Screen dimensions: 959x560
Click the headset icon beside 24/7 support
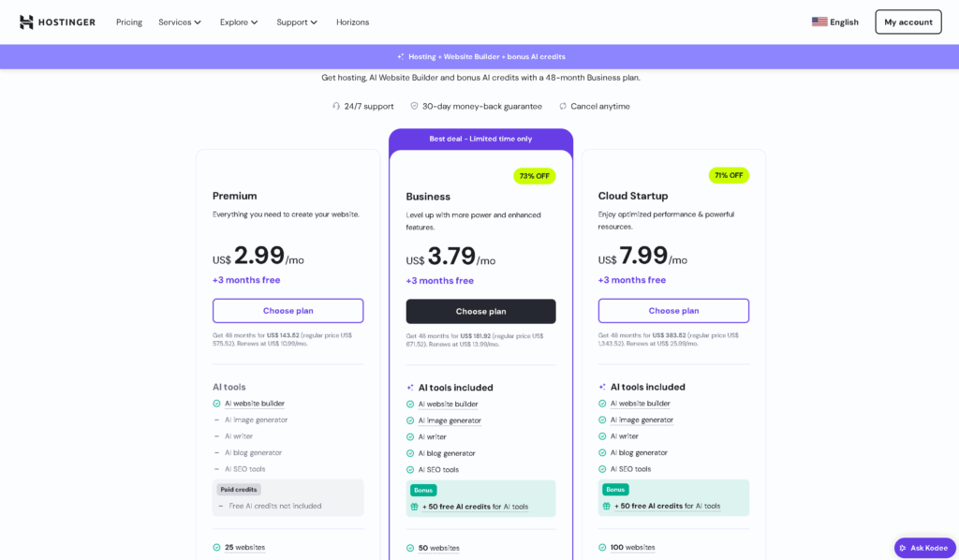[x=336, y=106]
